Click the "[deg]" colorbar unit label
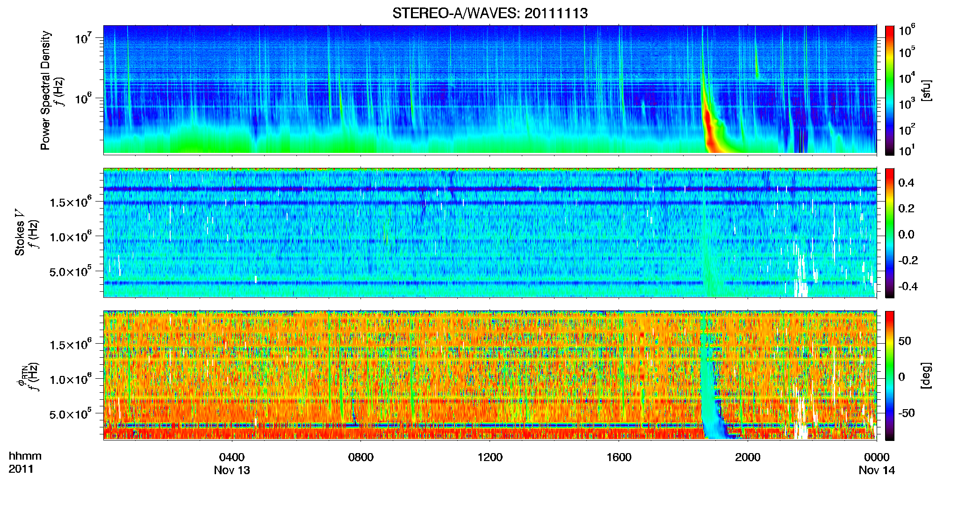980x505 pixels. click(x=926, y=375)
